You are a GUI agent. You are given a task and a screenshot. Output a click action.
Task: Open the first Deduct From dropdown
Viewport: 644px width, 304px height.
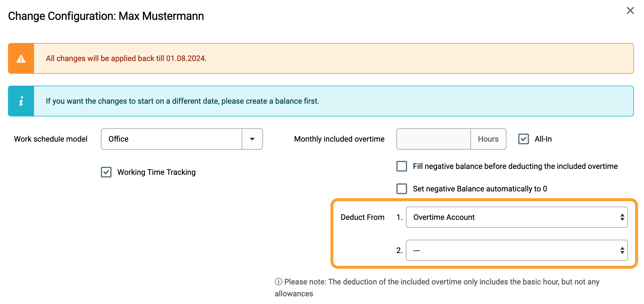click(517, 217)
